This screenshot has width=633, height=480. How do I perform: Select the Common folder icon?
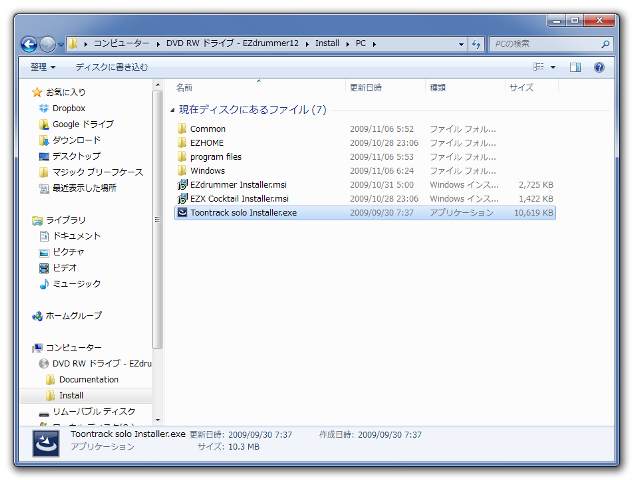point(182,129)
